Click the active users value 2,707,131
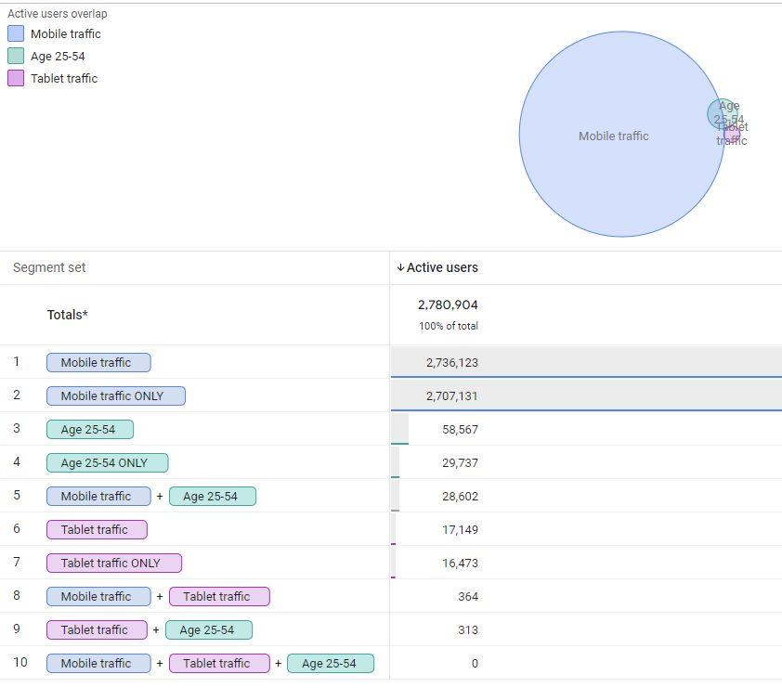The image size is (782, 700). coord(452,395)
